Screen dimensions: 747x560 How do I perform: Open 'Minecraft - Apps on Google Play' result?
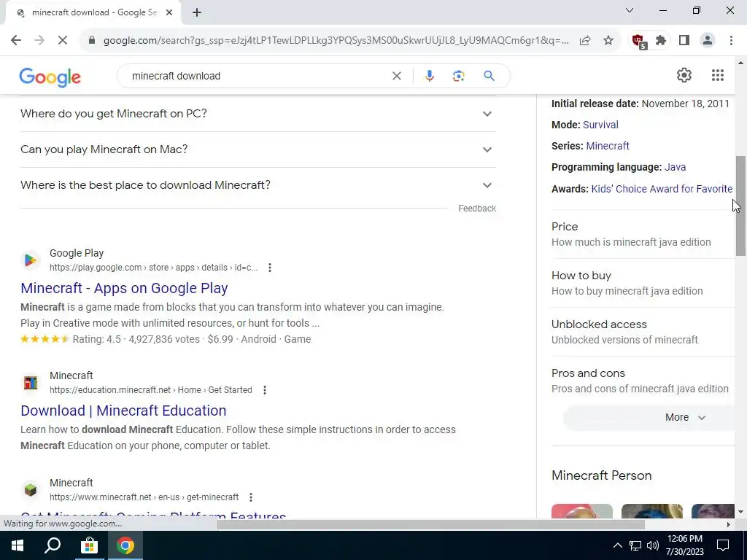[x=124, y=288]
